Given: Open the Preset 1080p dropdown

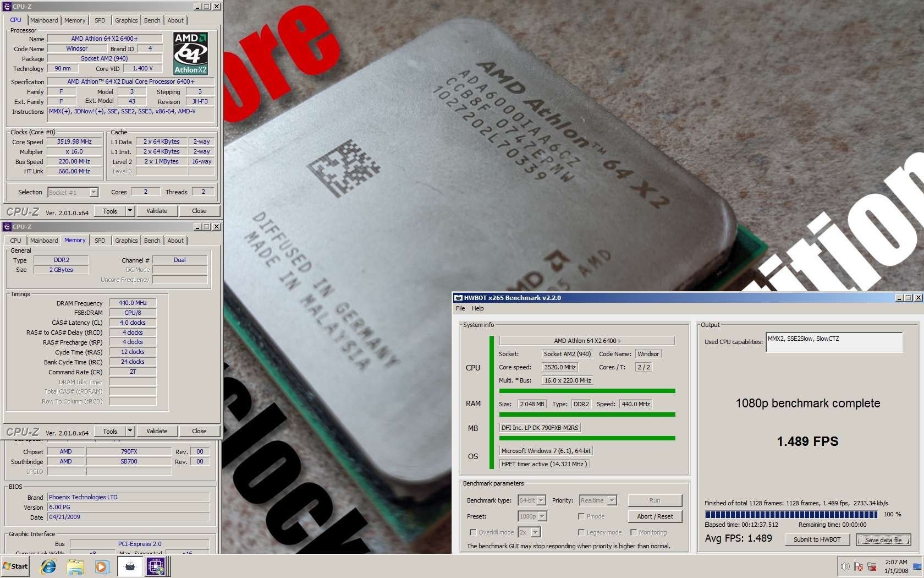Looking at the screenshot, I should click(x=542, y=516).
